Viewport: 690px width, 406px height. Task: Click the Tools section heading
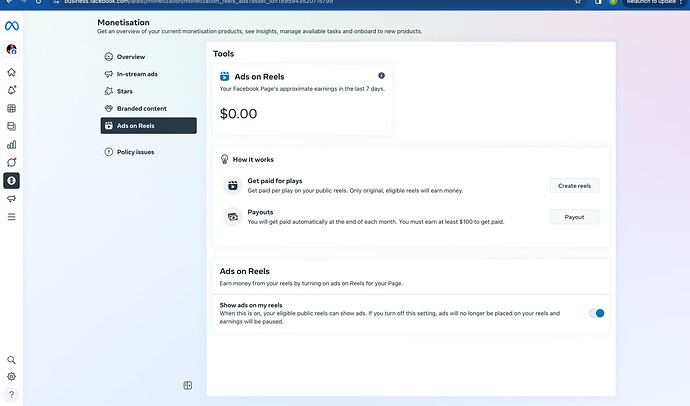tap(224, 54)
